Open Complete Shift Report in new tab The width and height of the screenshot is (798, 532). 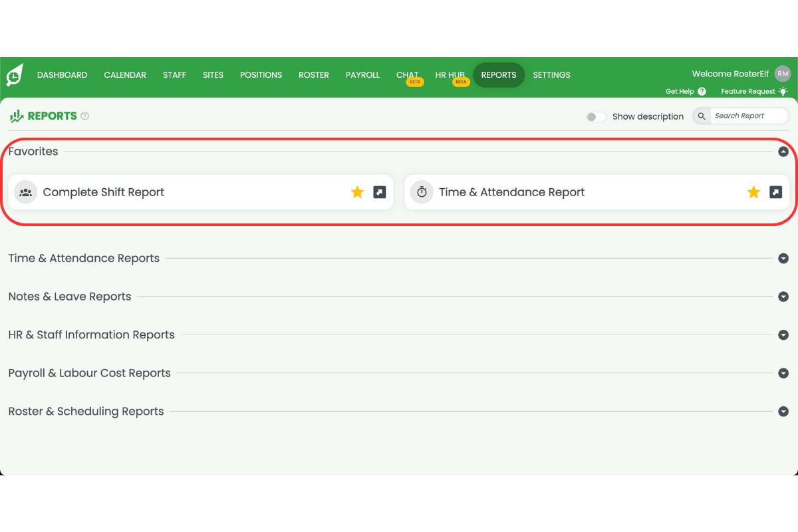379,192
